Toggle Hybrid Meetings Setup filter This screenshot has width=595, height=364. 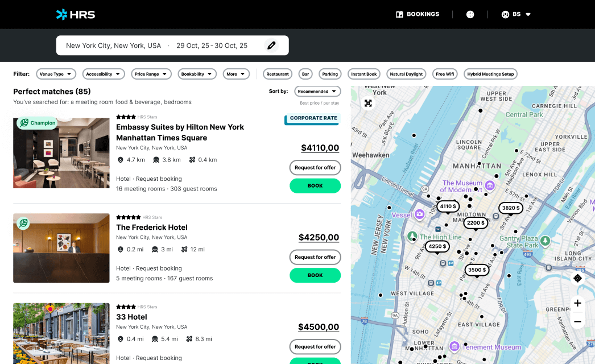click(490, 74)
